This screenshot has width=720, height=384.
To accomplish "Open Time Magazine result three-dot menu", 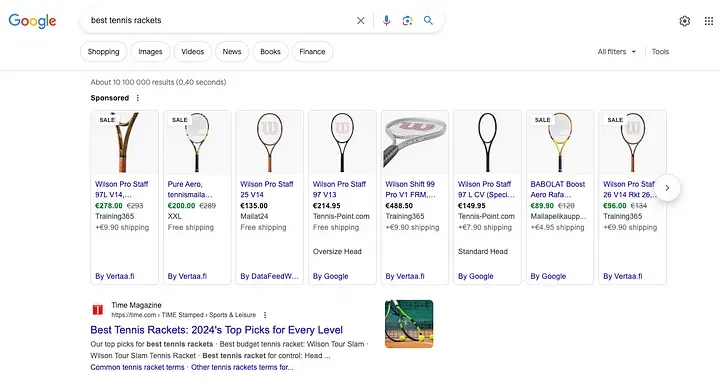I will tap(265, 315).
